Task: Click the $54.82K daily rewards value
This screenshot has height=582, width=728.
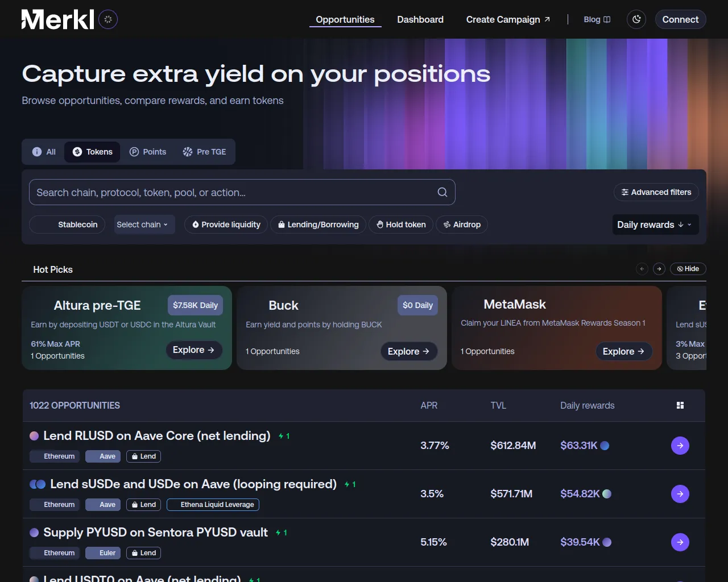Action: point(580,494)
